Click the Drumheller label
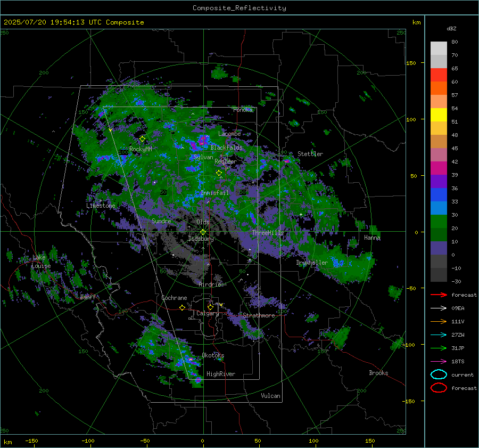479x448 pixels. click(x=312, y=263)
